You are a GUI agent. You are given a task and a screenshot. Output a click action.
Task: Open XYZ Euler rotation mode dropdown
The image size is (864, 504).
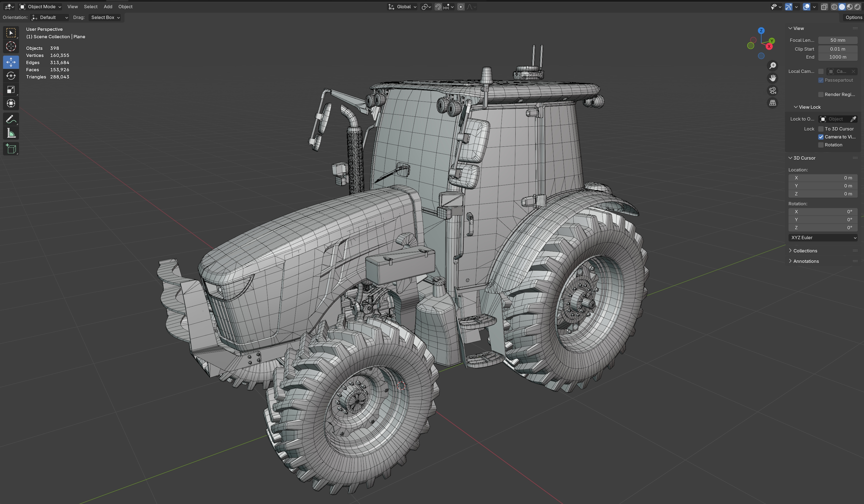[822, 238]
